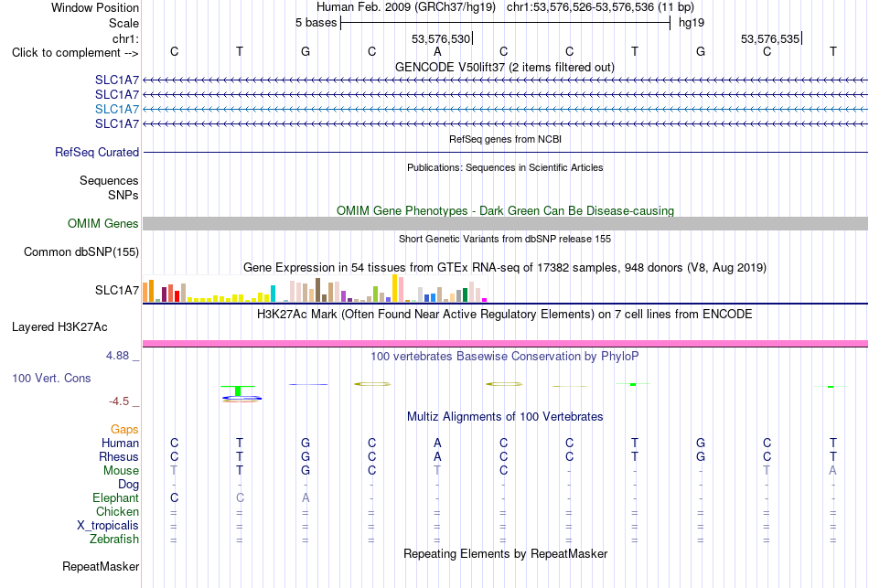Click the 'hg19' label beside scale bar
This screenshot has width=869, height=588.
click(692, 23)
